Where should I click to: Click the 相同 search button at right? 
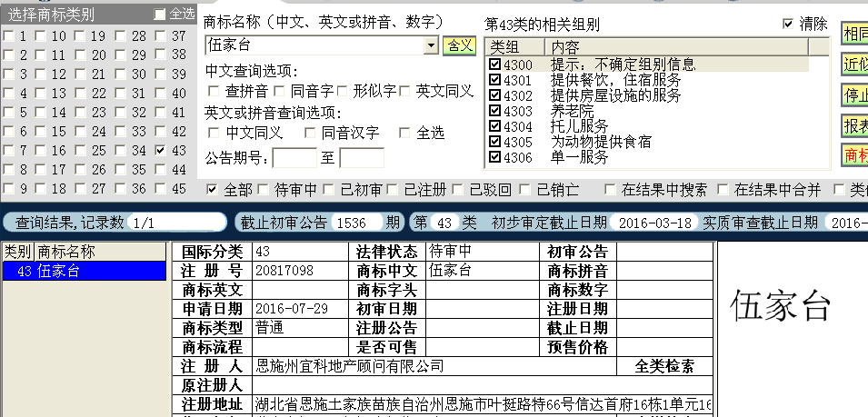(854, 35)
